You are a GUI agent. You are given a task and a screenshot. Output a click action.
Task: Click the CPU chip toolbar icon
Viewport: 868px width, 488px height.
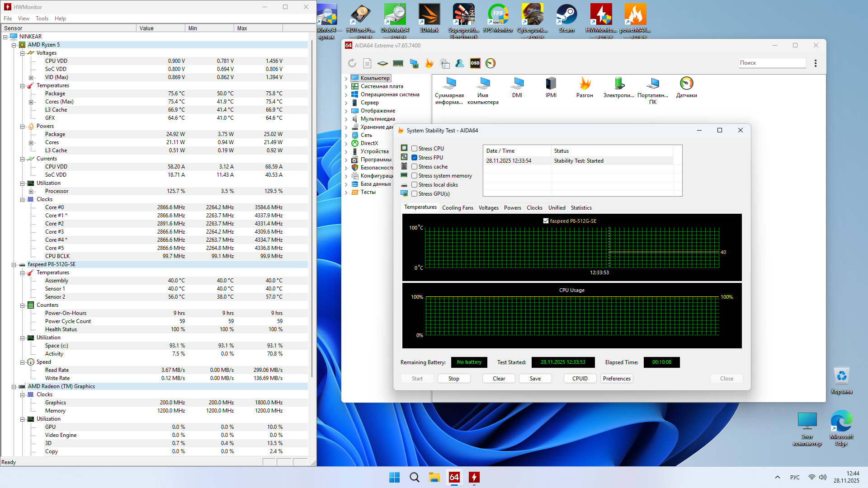click(x=382, y=63)
